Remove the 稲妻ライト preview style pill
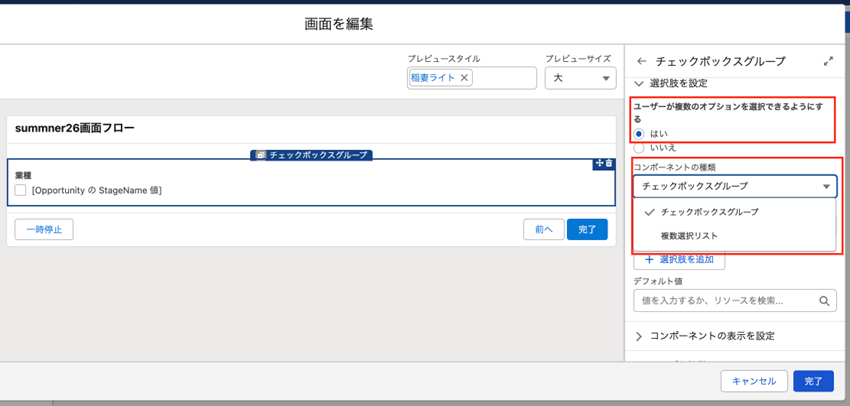Screen dimensions: 850x406 click(x=464, y=78)
